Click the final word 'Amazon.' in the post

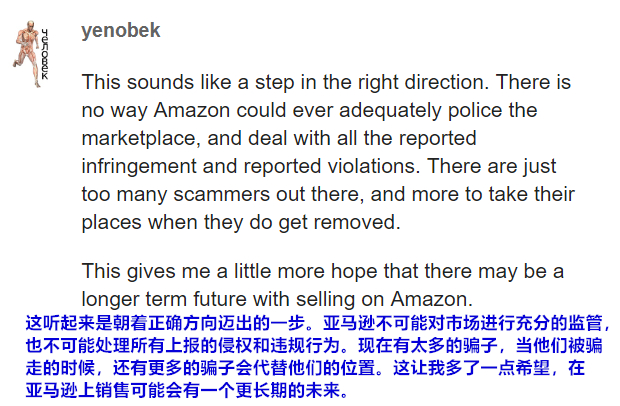(x=431, y=299)
